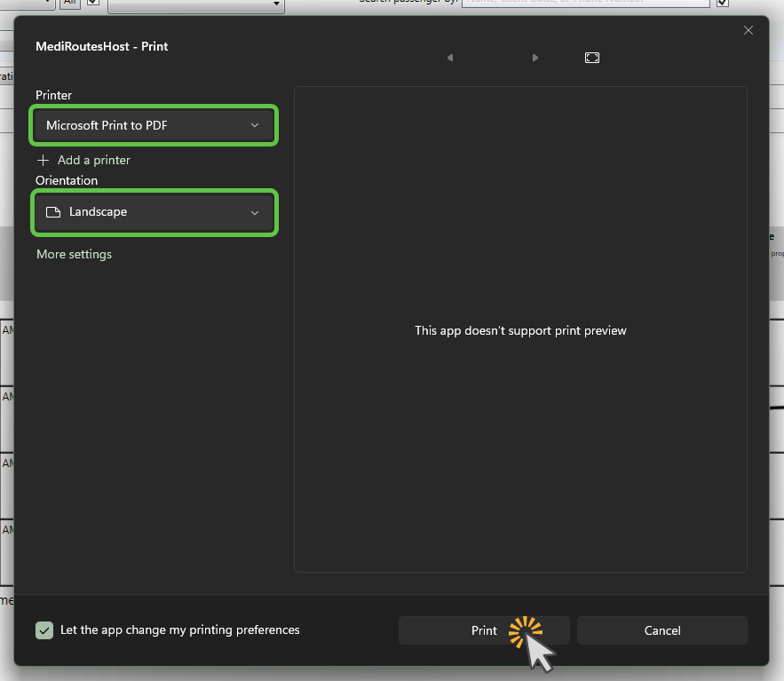The height and width of the screenshot is (681, 784).
Task: Open More settings
Action: click(74, 254)
